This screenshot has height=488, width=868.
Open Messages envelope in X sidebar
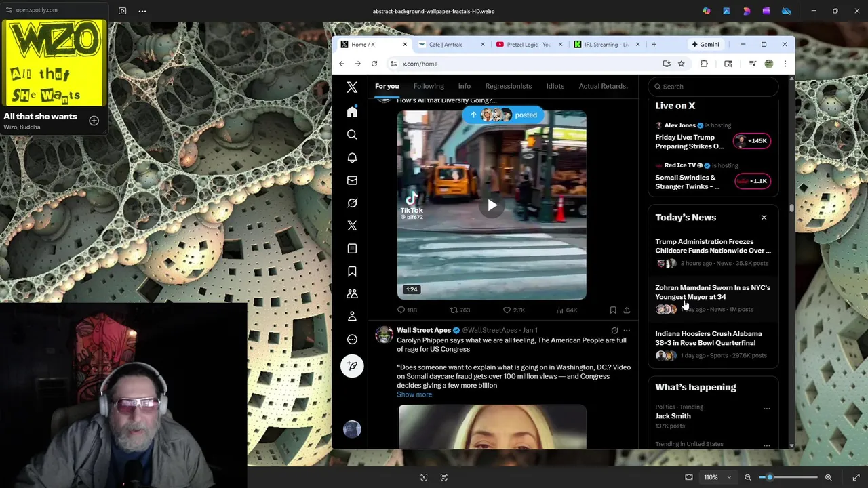(352, 180)
